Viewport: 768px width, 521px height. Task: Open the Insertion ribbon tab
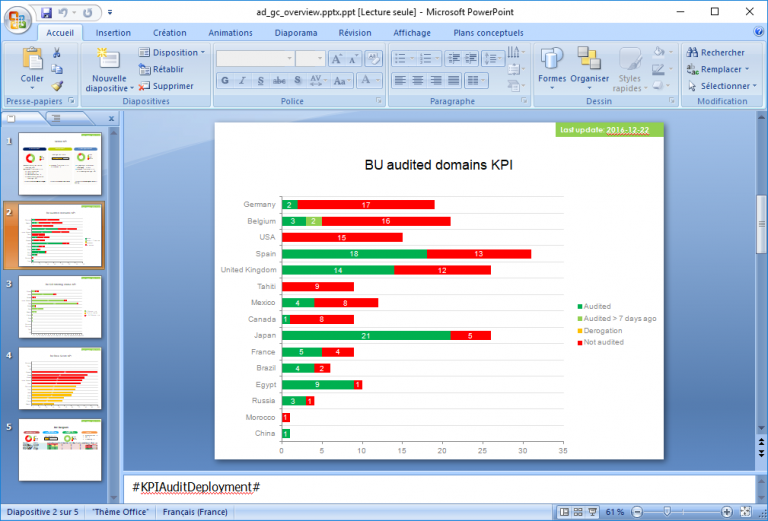pos(113,32)
